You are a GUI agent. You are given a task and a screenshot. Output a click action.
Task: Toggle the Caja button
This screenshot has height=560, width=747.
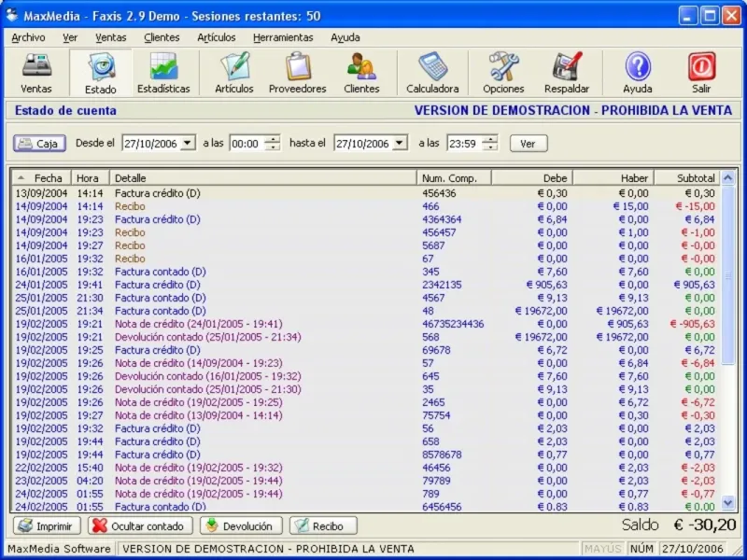(x=39, y=144)
